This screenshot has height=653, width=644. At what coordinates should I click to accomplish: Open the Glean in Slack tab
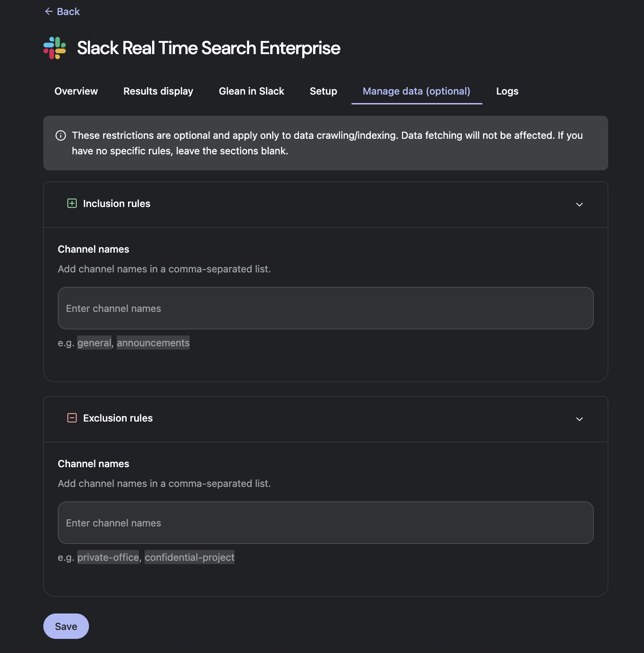[x=251, y=91]
